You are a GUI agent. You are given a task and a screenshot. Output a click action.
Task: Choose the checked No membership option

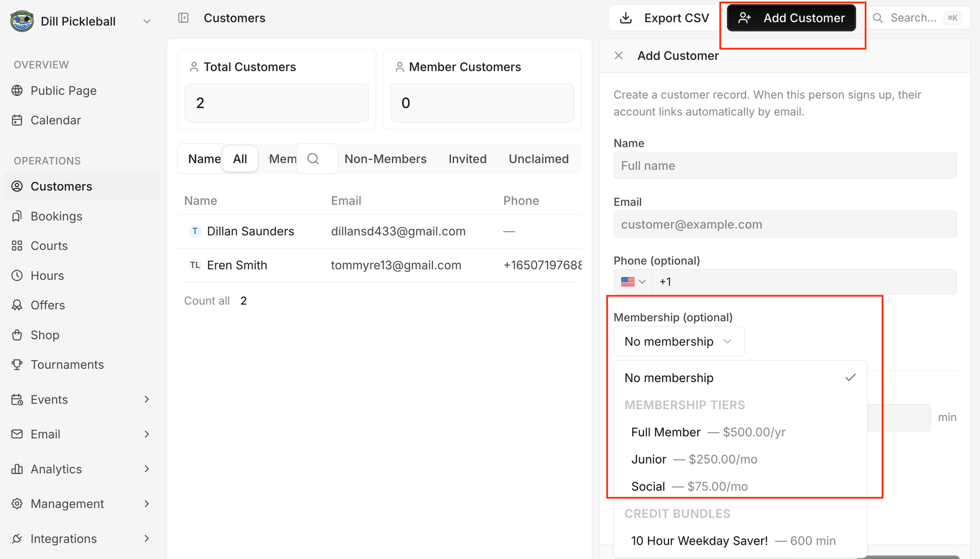tap(740, 378)
